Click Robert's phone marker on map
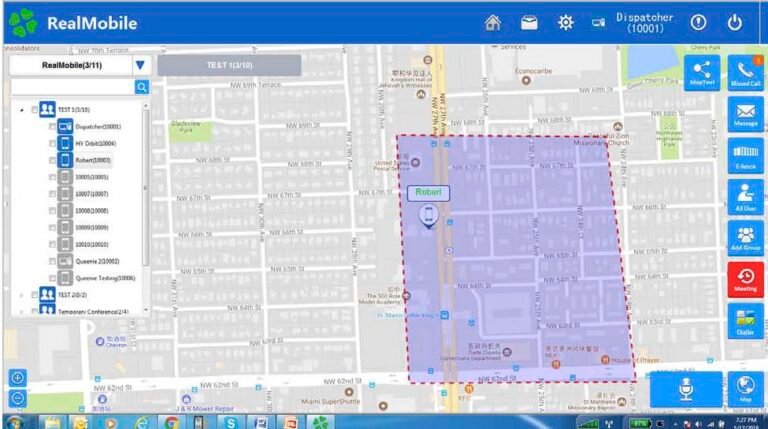768x429 pixels. point(429,216)
